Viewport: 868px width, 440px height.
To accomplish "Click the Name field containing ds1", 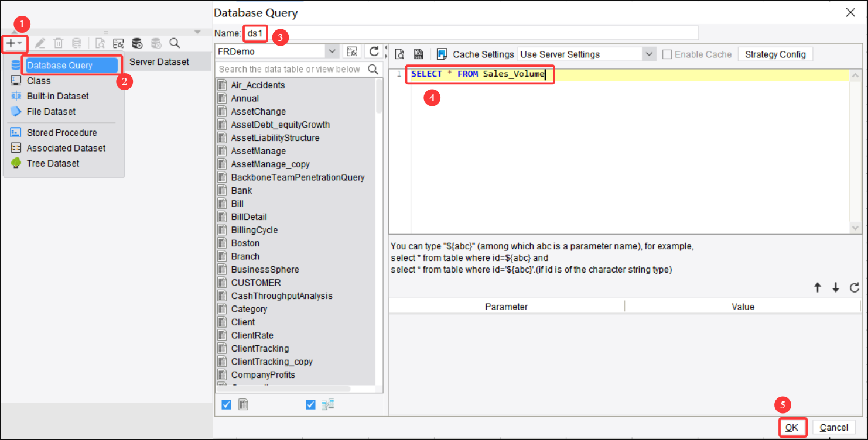I will pos(255,33).
